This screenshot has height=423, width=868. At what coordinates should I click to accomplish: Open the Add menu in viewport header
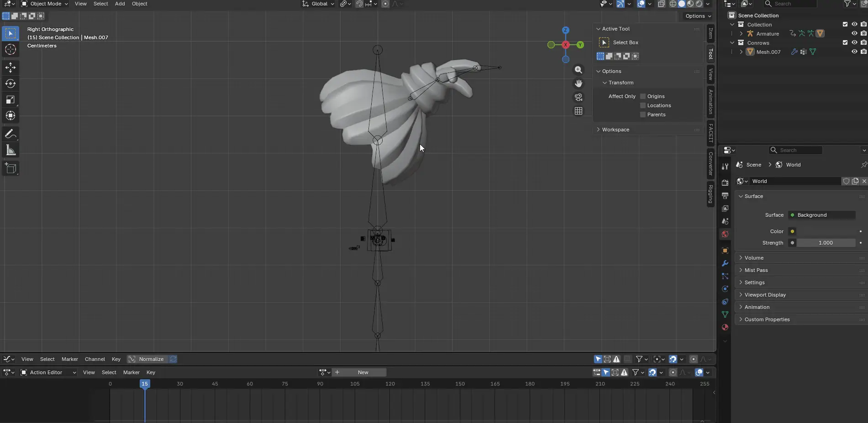tap(120, 4)
